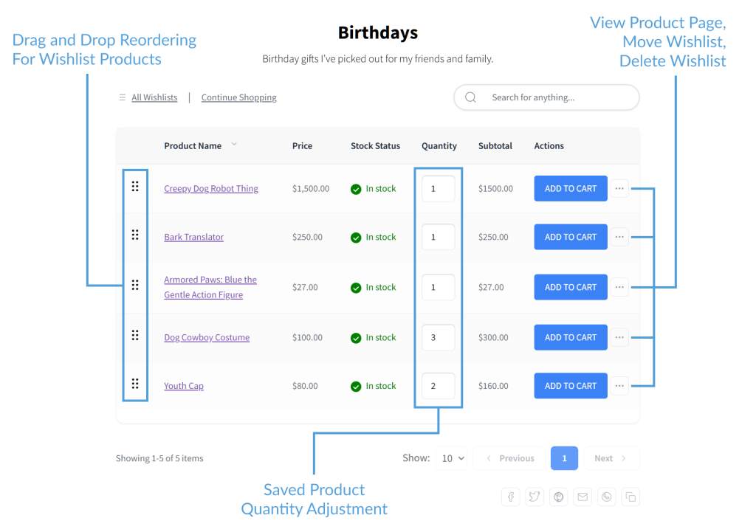This screenshot has width=756, height=532.
Task: Share the wishlist via email
Action: click(583, 497)
